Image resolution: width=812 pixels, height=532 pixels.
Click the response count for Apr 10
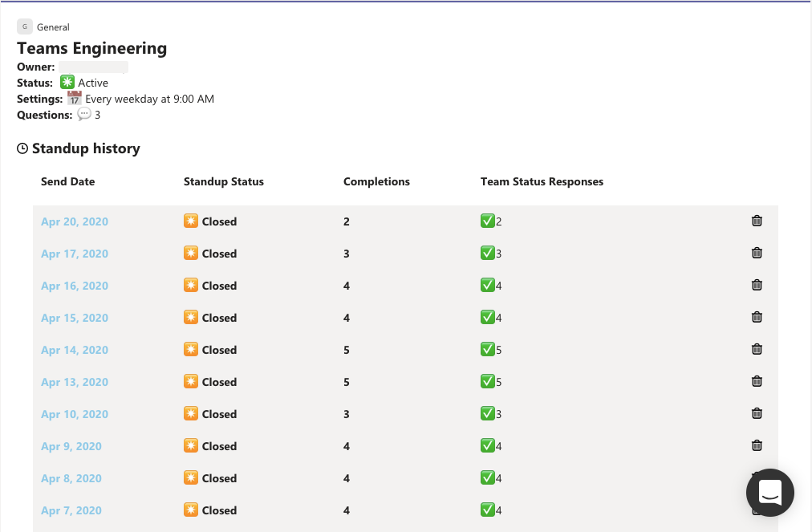pos(499,414)
